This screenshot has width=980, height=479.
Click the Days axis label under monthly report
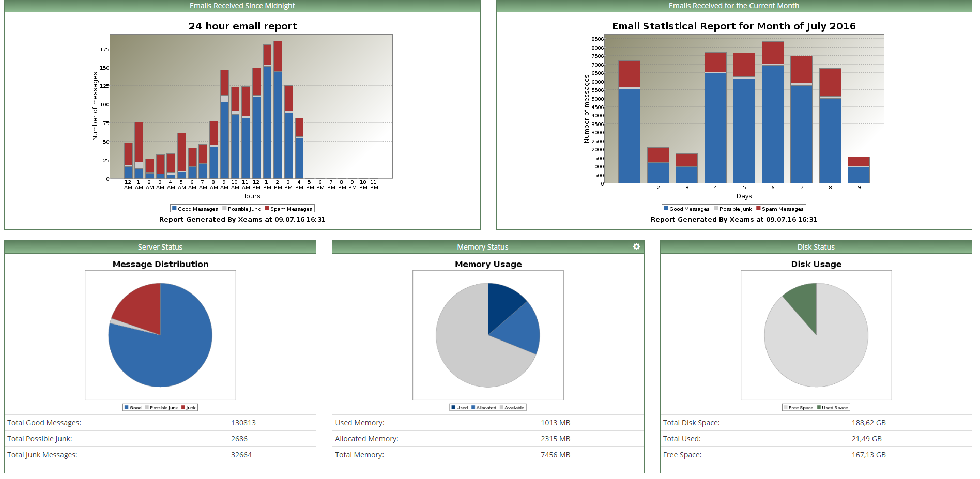point(744,196)
